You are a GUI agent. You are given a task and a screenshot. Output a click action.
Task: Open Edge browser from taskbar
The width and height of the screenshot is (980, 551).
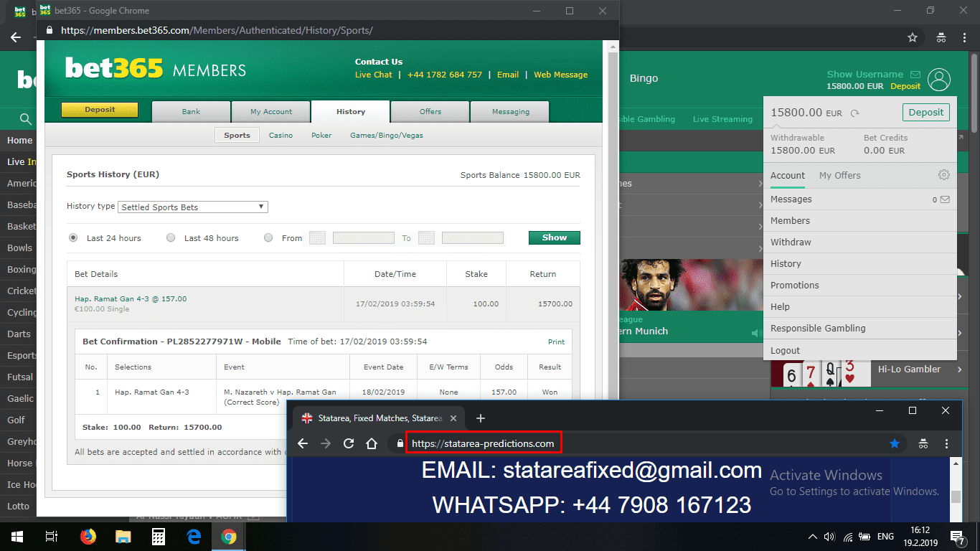[x=194, y=536]
